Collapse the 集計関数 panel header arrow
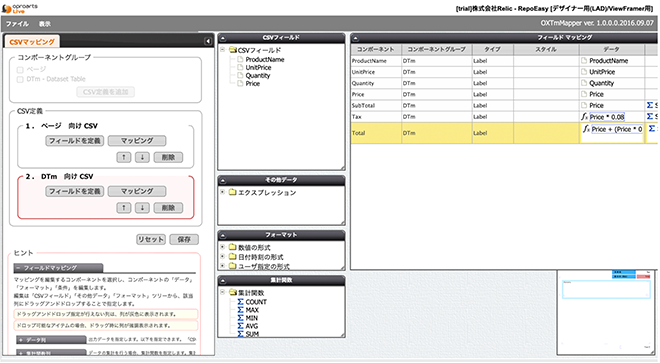 (223, 280)
